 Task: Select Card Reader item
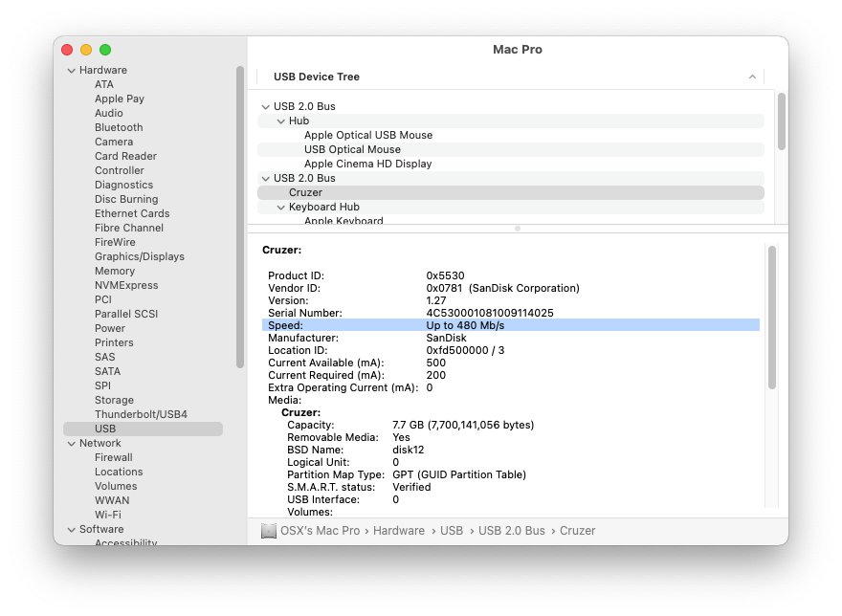[125, 156]
